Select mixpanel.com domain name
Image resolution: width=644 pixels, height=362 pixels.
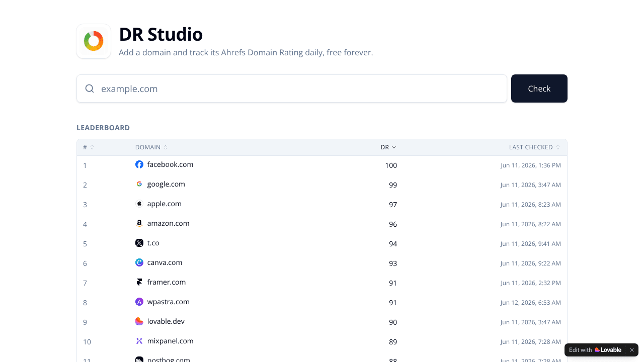pos(171,341)
